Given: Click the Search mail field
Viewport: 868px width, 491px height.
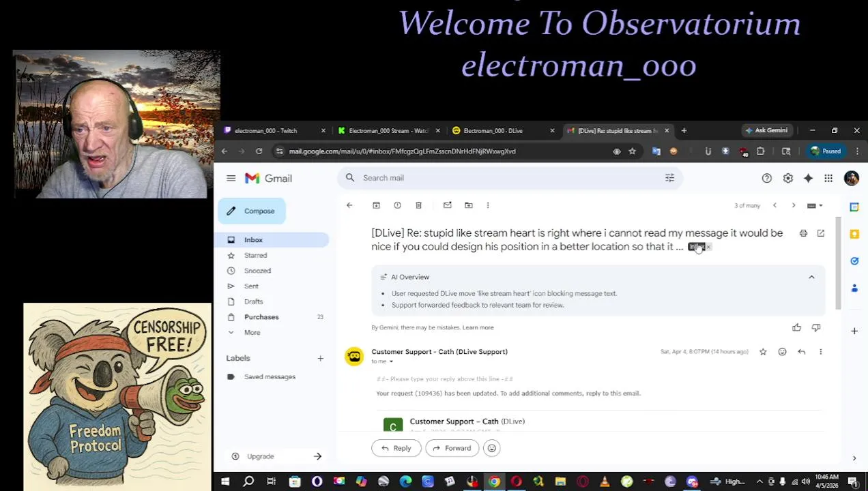Looking at the screenshot, I should tap(508, 178).
